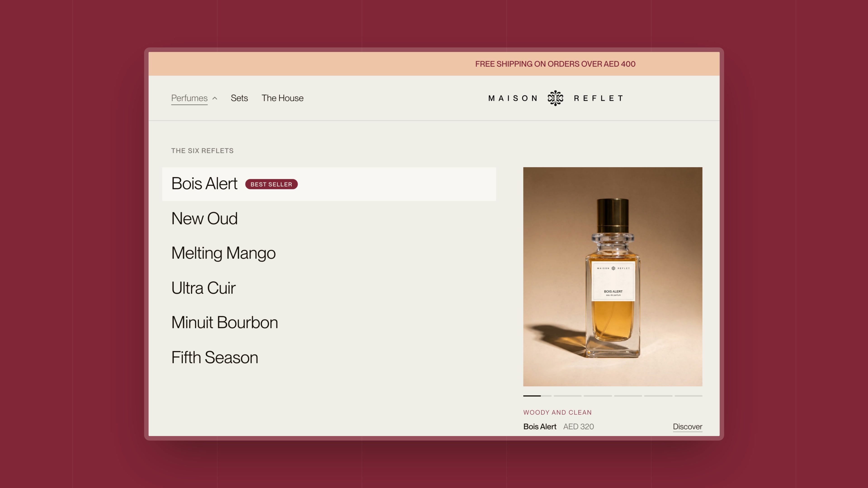868x488 pixels.
Task: Open Ultra Cuir perfume
Action: (x=203, y=288)
